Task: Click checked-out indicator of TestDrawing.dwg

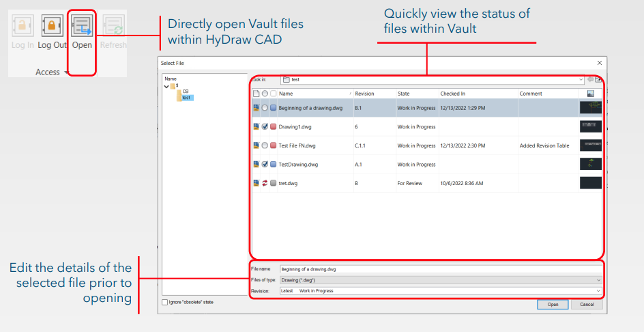Action: point(265,164)
